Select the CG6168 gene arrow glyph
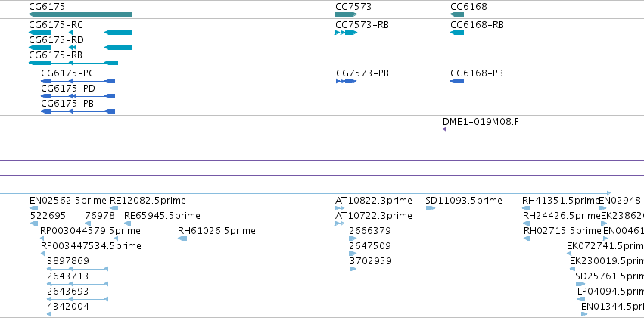 point(457,14)
